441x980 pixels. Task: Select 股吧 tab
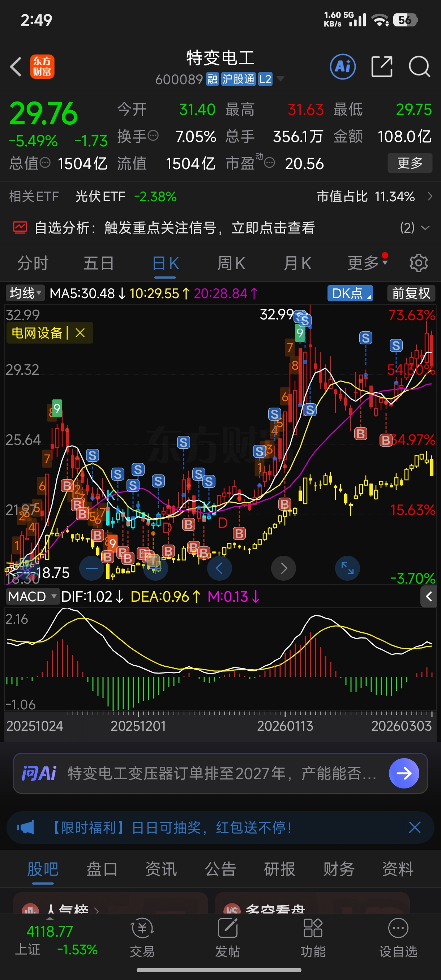pos(43,869)
